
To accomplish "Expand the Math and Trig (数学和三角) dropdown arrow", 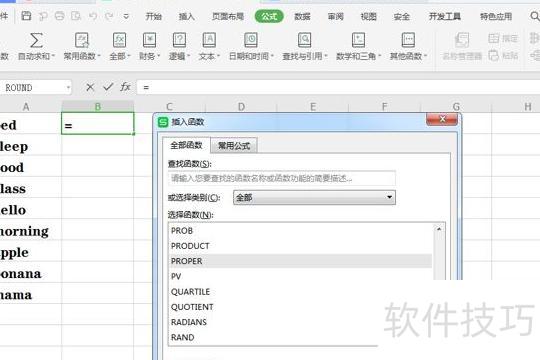I will click(380, 56).
